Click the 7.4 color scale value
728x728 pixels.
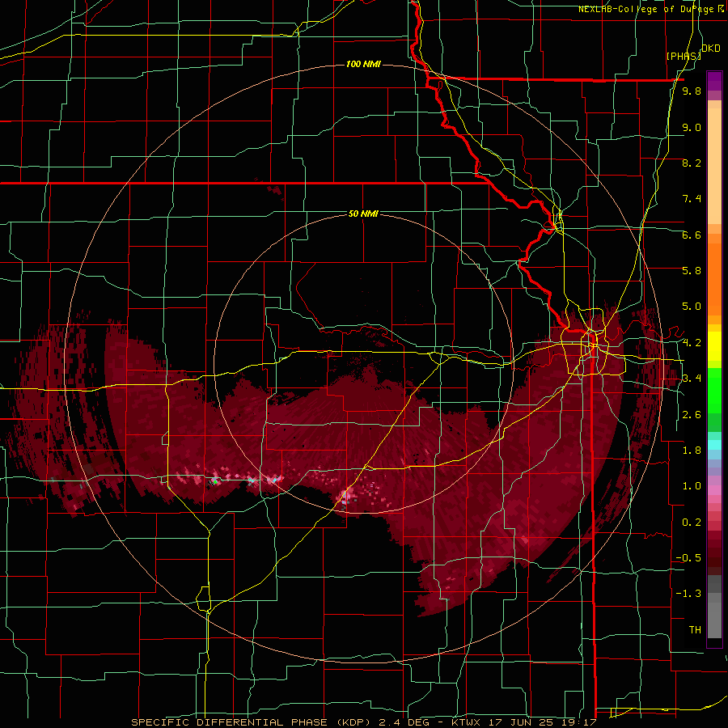692,199
